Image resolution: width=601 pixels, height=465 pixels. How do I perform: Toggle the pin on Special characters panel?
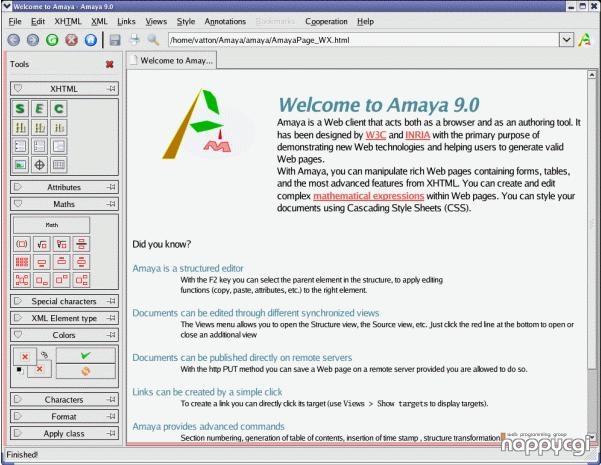point(111,301)
